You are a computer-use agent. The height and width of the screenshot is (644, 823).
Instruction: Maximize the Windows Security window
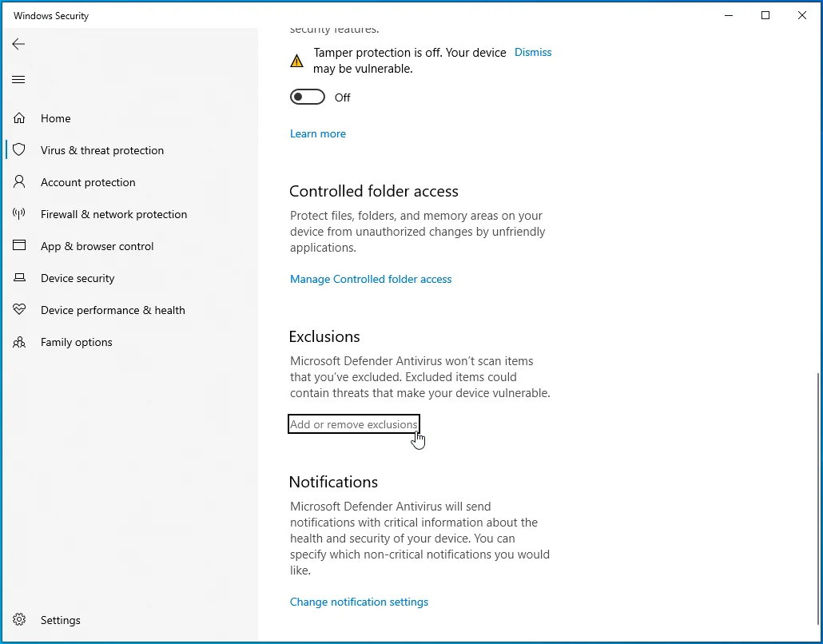tap(765, 16)
